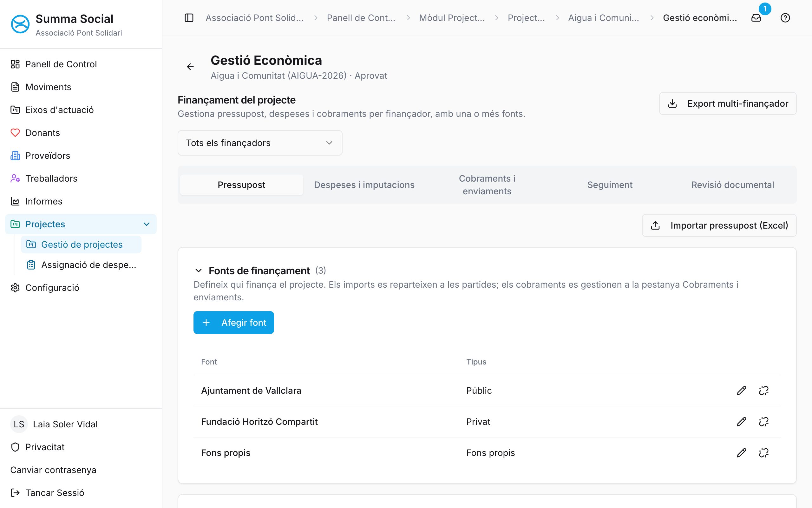Open the Privacitat link

81,447
